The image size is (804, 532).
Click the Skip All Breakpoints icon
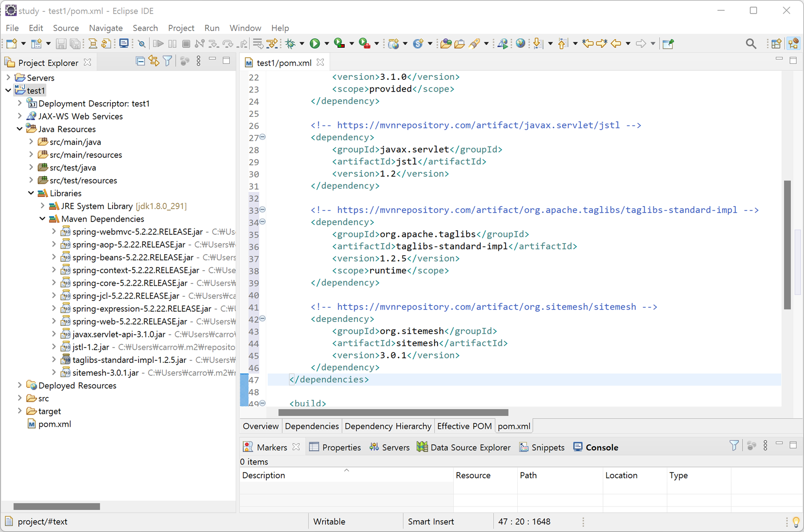[142, 44]
